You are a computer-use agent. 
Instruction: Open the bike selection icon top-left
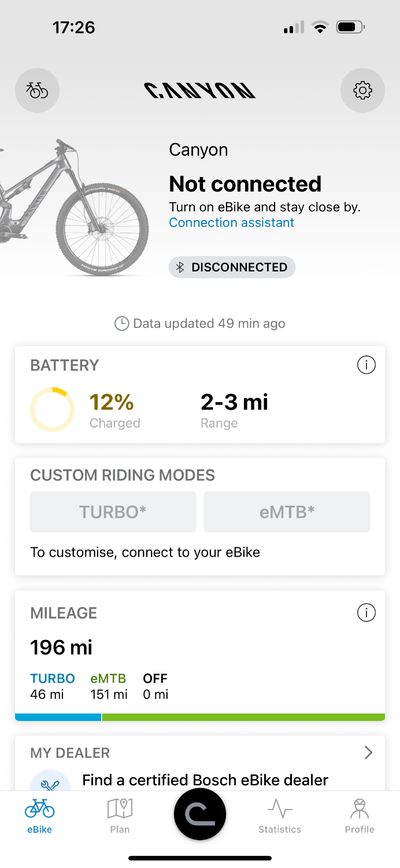point(37,90)
